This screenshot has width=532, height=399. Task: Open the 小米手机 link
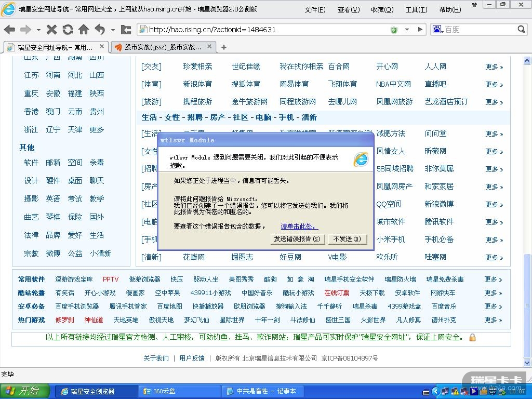pyautogui.click(x=391, y=240)
